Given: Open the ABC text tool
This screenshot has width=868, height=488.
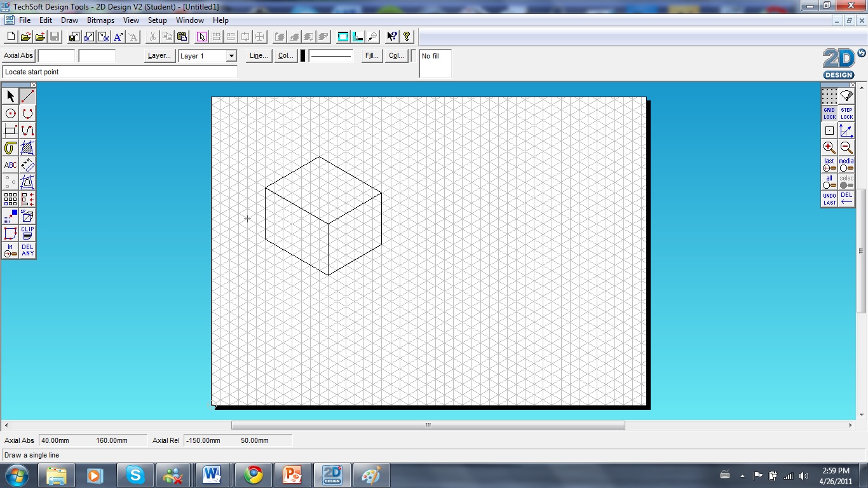Looking at the screenshot, I should tap(10, 165).
